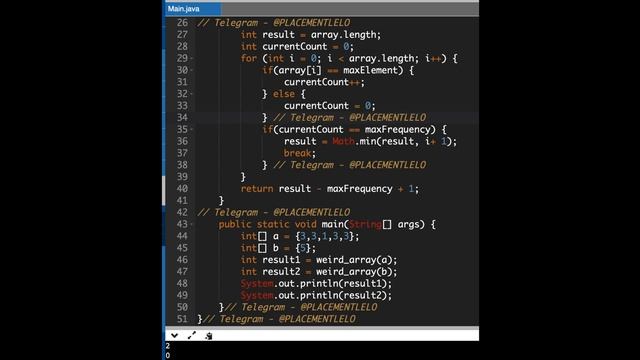Click the 'break;' statement on line 37

pos(300,153)
